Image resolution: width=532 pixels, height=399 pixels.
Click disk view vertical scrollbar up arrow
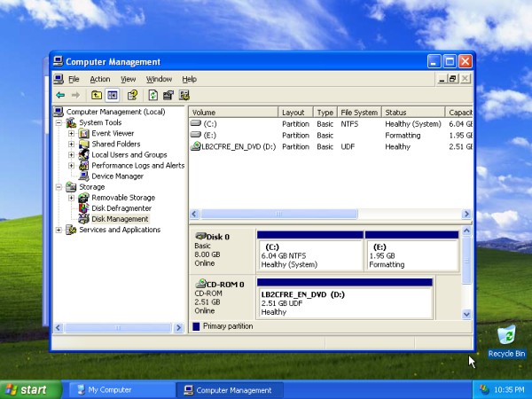tap(466, 231)
